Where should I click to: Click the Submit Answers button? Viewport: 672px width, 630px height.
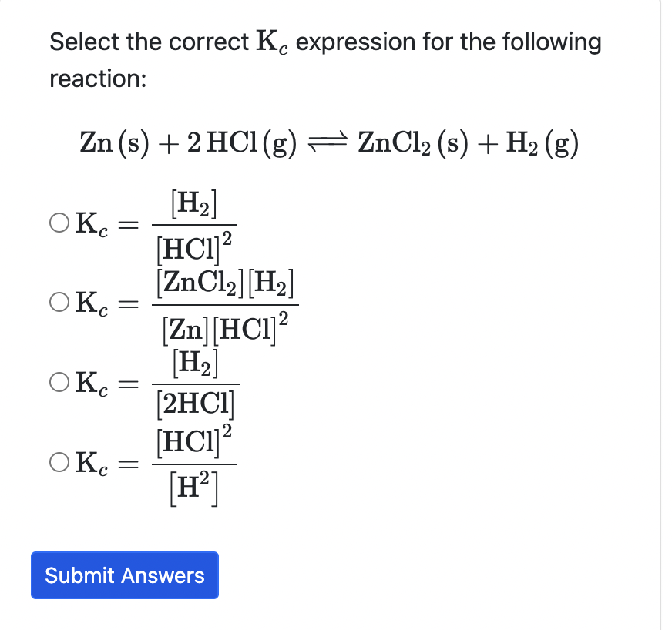tap(124, 575)
